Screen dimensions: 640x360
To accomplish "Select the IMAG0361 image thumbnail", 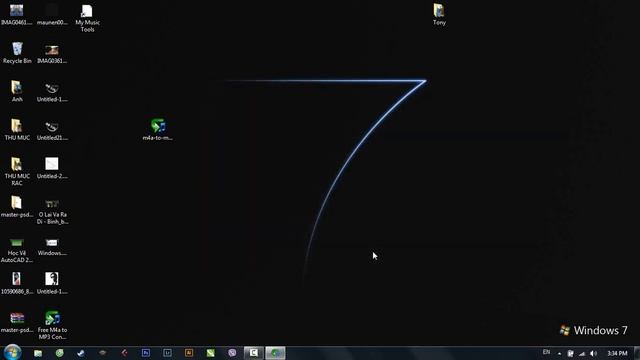I will tap(52, 53).
